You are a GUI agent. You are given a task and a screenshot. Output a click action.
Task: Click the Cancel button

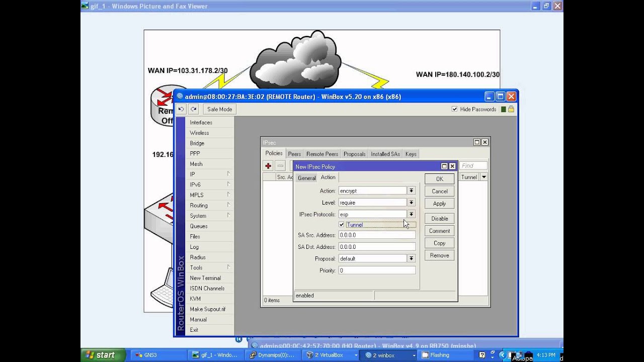pyautogui.click(x=439, y=191)
